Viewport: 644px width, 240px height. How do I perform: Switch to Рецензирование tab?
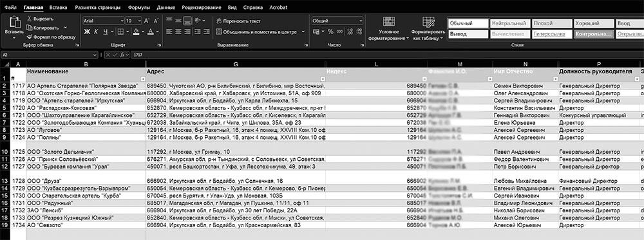point(201,8)
